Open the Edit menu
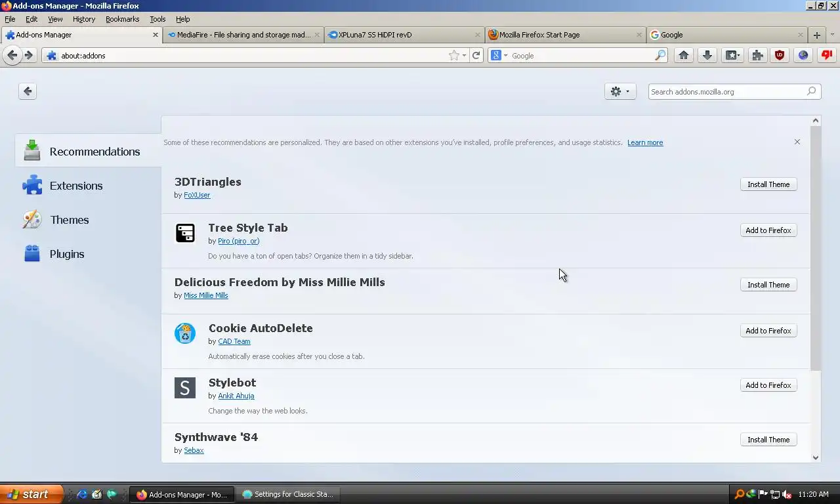 click(31, 19)
